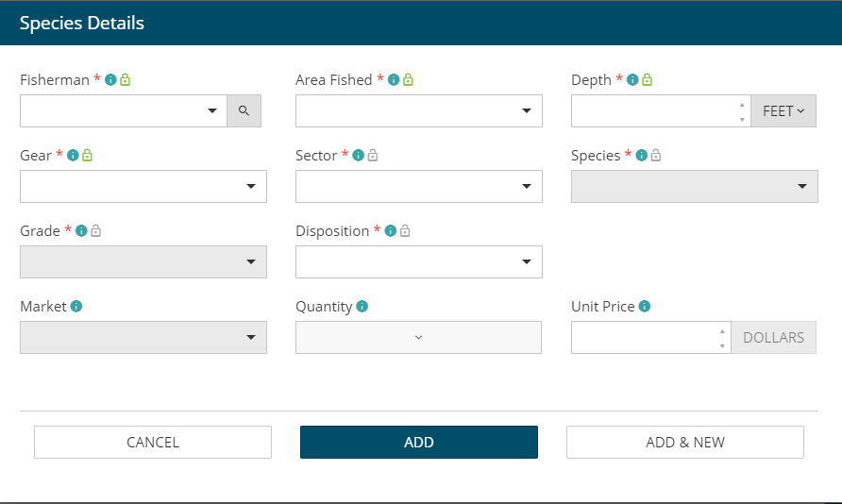Screen dimensions: 842x504
Task: Click the CANCEL button
Action: (x=153, y=442)
